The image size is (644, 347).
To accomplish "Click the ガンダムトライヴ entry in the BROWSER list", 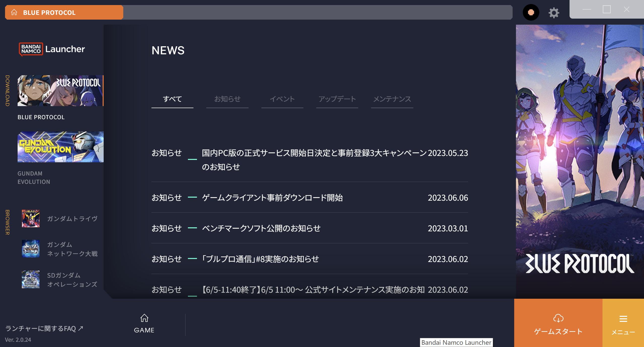I will click(x=31, y=219).
